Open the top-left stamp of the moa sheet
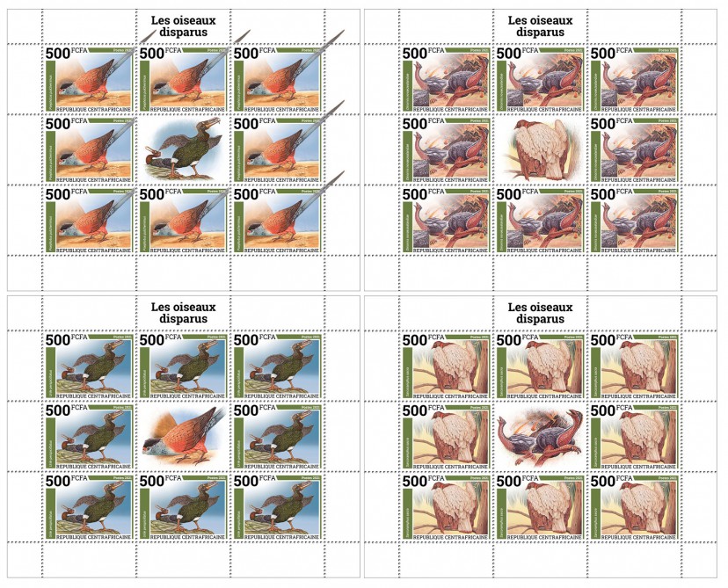Image resolution: width=728 pixels, height=588 pixels. (446, 79)
